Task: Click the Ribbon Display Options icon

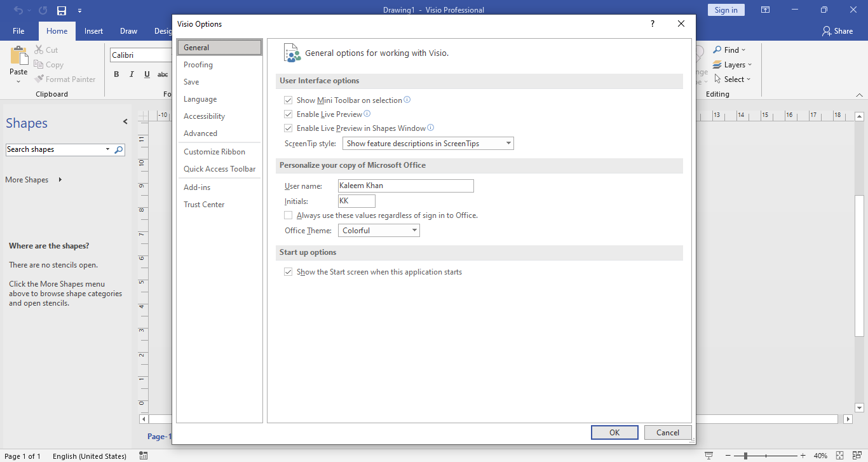Action: 766,10
